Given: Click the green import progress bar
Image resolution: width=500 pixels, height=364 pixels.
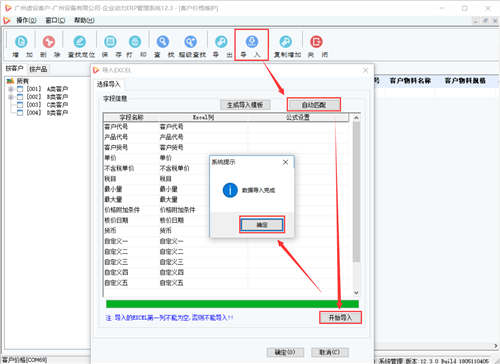Looking at the screenshot, I should click(x=232, y=304).
